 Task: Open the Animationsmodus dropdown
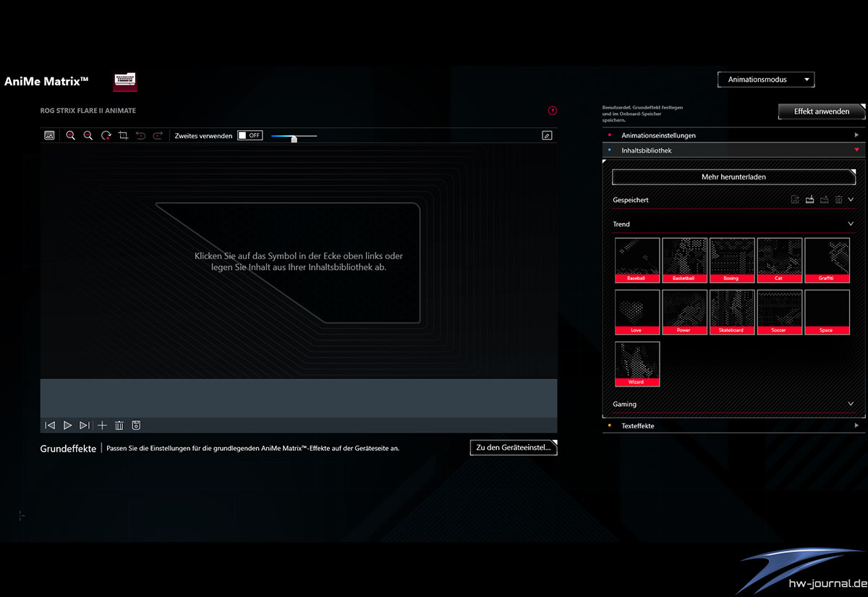pyautogui.click(x=766, y=80)
